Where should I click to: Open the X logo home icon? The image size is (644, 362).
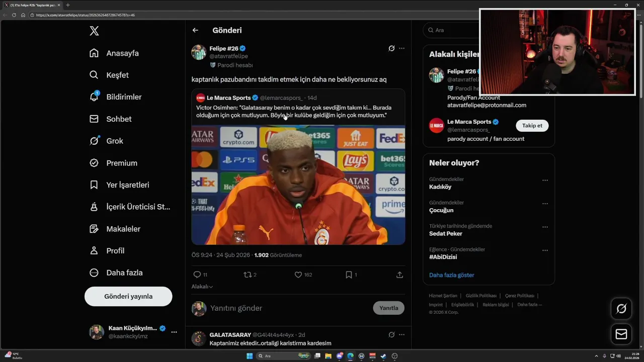[94, 31]
